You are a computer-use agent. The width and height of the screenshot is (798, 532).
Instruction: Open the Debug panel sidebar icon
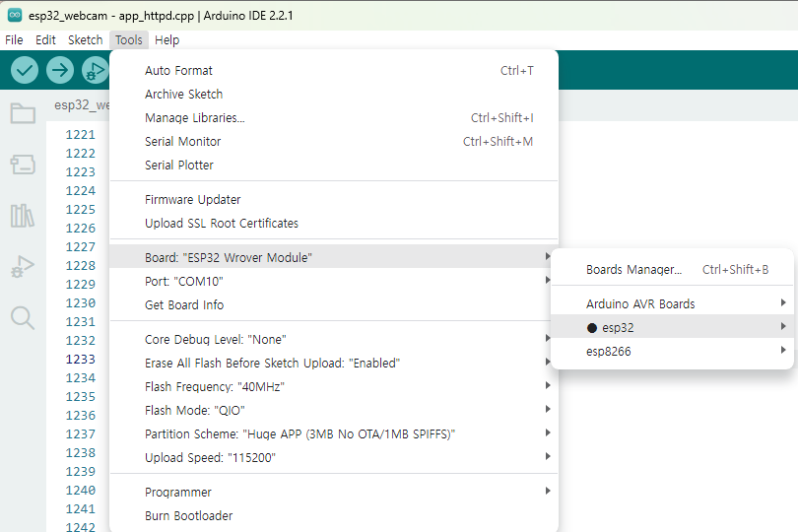pyautogui.click(x=23, y=266)
